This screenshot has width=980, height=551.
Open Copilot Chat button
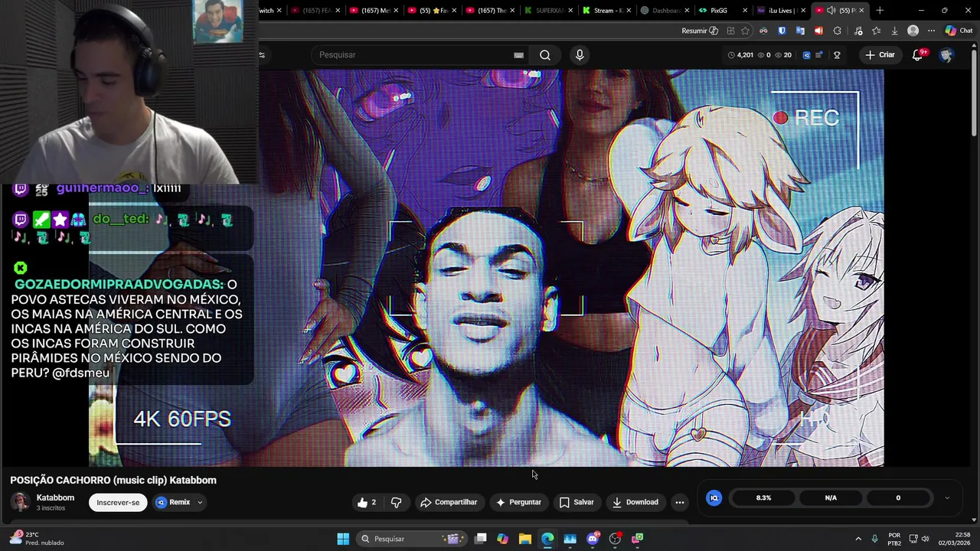pyautogui.click(x=959, y=31)
